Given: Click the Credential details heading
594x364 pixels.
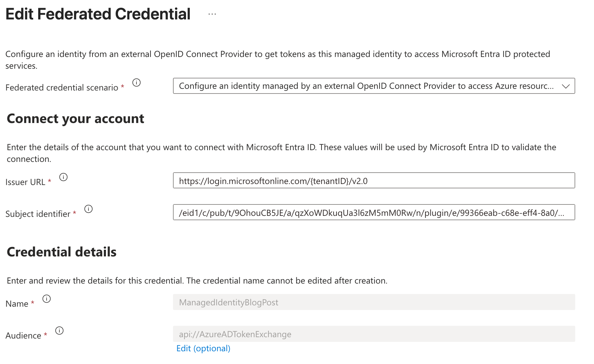Looking at the screenshot, I should [x=62, y=252].
